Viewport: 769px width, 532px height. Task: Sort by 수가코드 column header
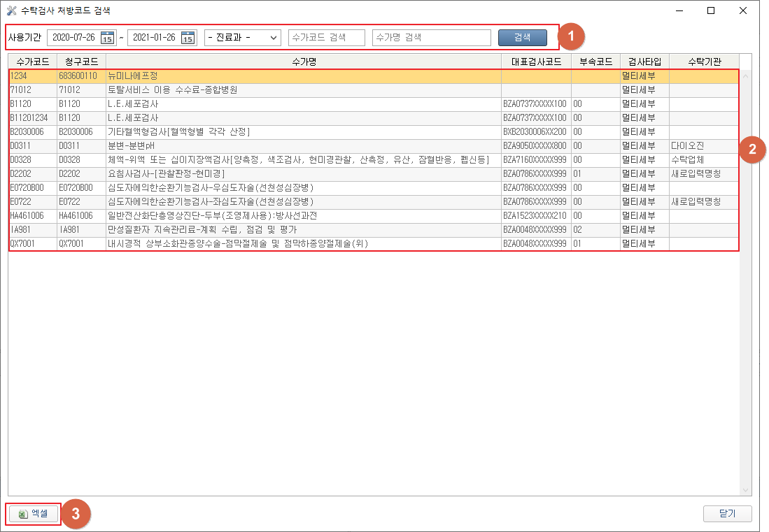pos(32,62)
